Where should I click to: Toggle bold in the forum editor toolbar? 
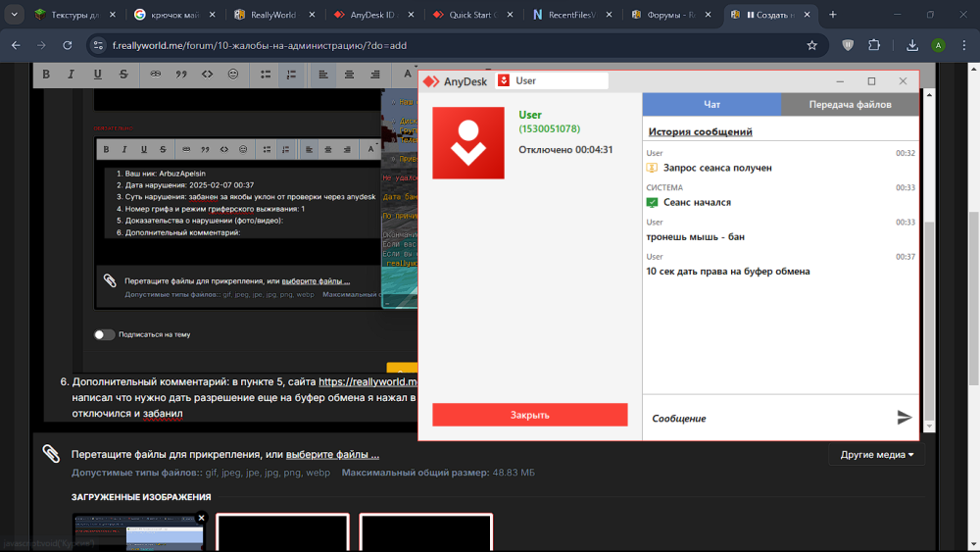tap(46, 75)
